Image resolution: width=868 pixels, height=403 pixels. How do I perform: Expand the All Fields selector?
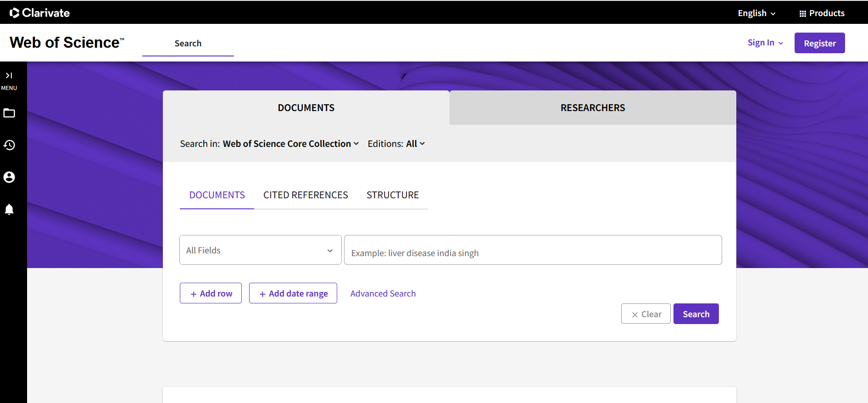tap(261, 250)
